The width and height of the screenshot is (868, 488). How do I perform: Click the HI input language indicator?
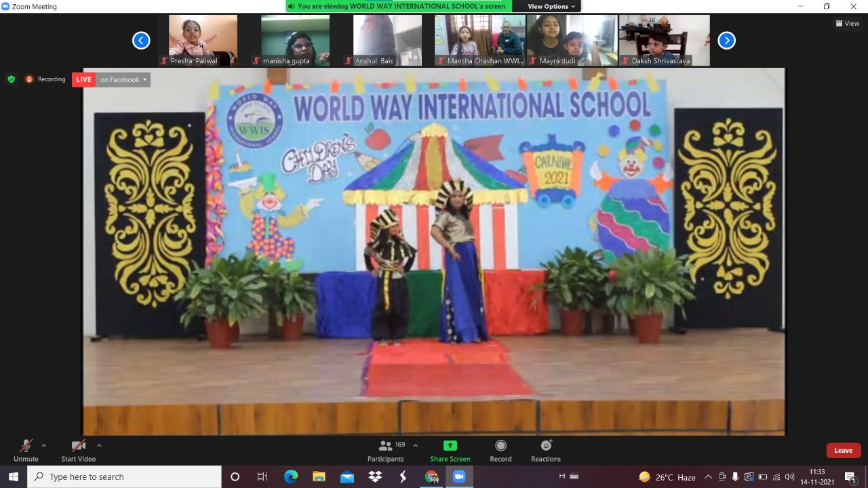tap(562, 476)
